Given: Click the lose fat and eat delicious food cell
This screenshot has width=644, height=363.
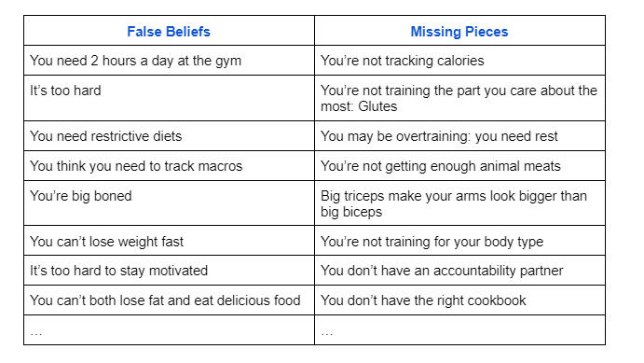Looking at the screenshot, I should (x=169, y=300).
